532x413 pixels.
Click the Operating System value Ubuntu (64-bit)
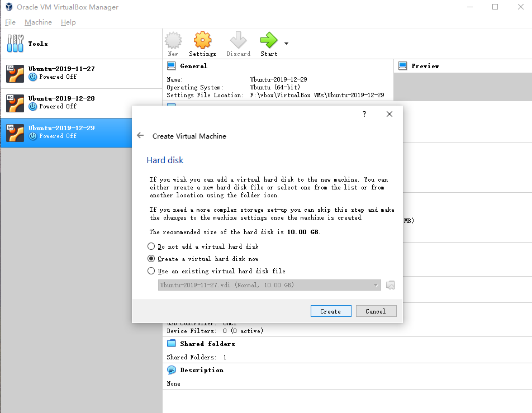(x=275, y=87)
